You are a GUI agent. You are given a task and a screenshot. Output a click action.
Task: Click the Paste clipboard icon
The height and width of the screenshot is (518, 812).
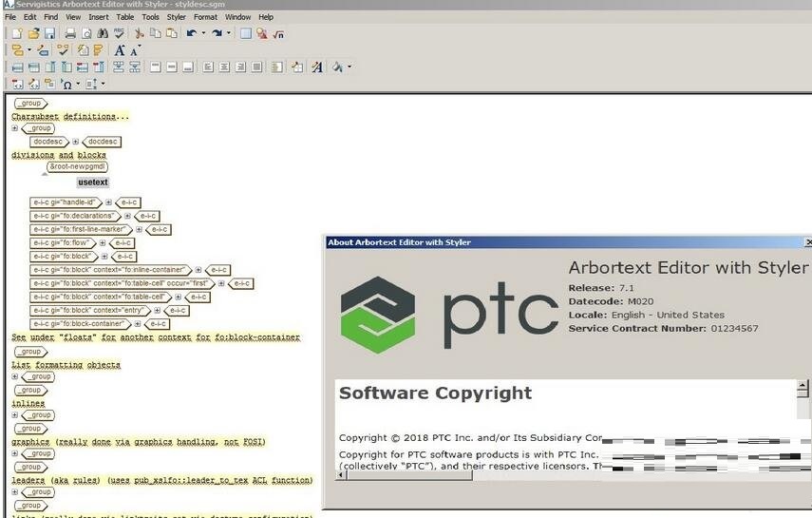click(x=171, y=33)
